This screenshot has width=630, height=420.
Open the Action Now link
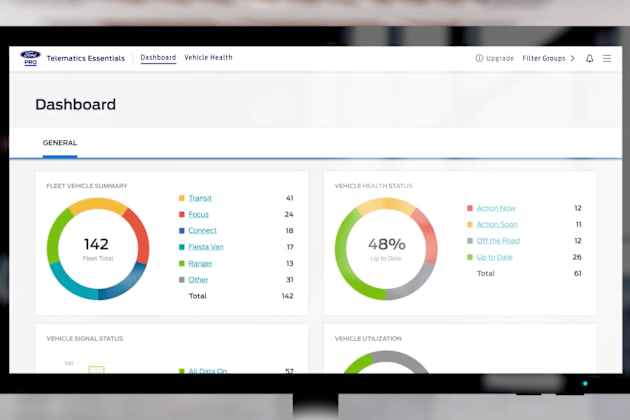[496, 208]
